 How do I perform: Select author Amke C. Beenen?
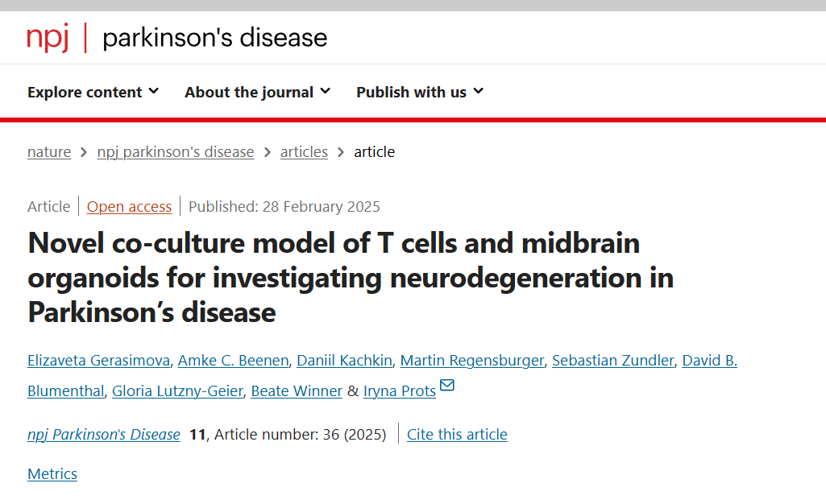[234, 361]
